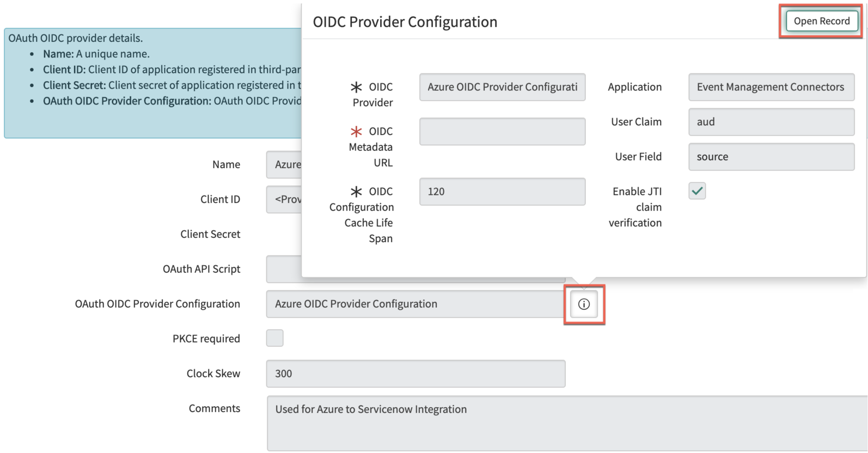Click the Client Secret label
This screenshot has width=868, height=453.
[210, 234]
